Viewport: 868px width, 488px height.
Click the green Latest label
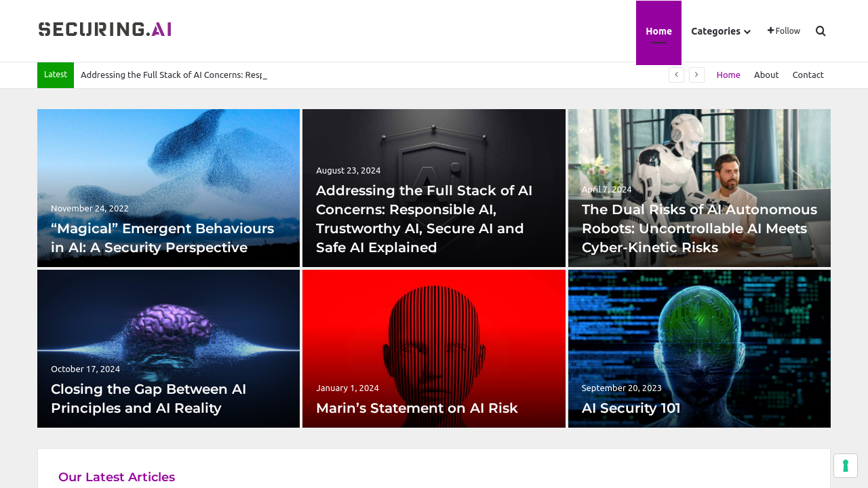pyautogui.click(x=56, y=75)
